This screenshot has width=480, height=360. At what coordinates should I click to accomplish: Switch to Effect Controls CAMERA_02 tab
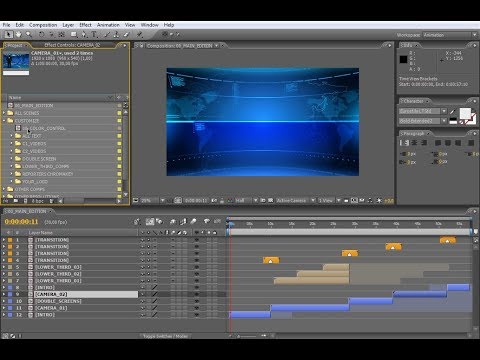click(72, 45)
